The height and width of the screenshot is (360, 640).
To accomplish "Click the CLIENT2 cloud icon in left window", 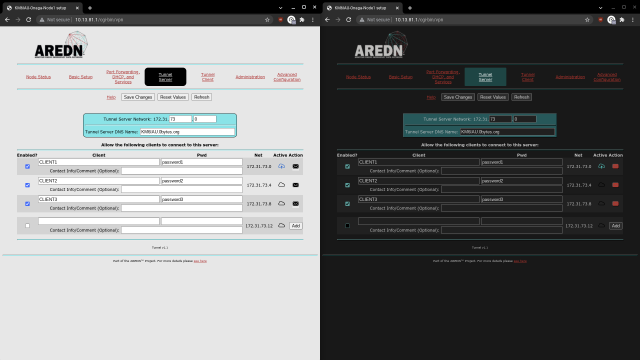I will tap(281, 185).
